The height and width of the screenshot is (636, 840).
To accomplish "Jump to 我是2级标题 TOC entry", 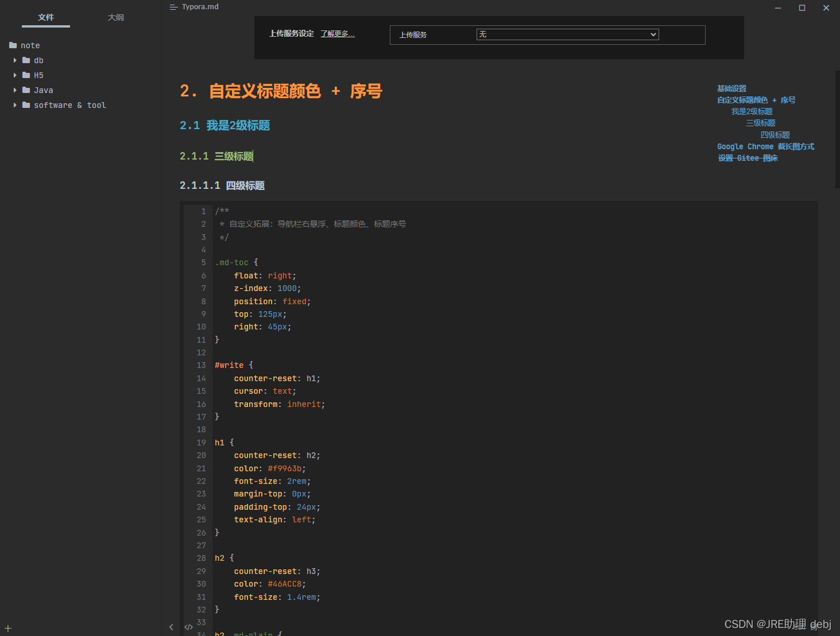I will [752, 111].
